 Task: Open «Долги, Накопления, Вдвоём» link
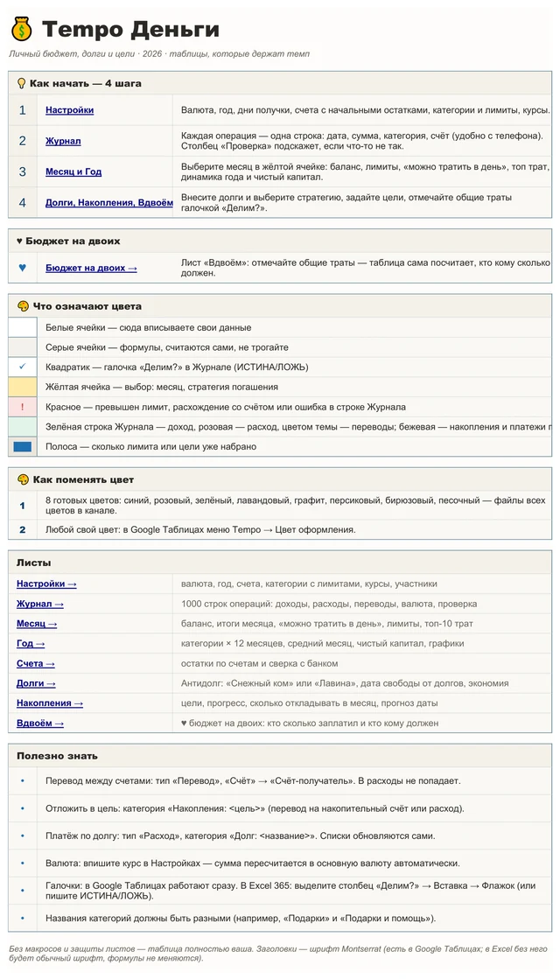(109, 202)
